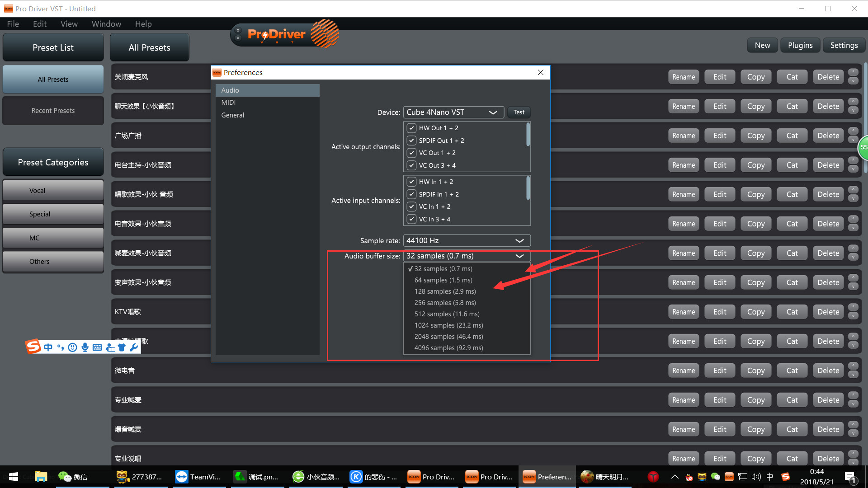Switch to MIDI preferences section
The height and width of the screenshot is (488, 868).
pos(267,103)
